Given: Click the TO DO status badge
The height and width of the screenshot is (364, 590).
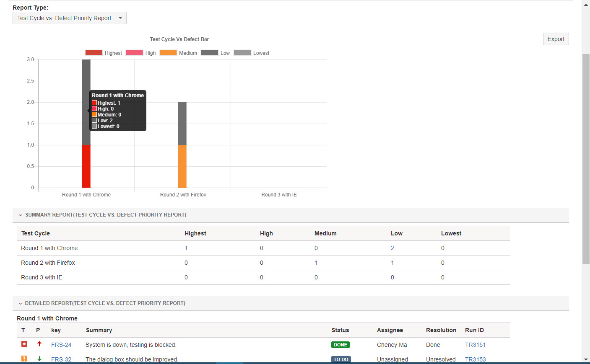Looking at the screenshot, I should point(340,359).
